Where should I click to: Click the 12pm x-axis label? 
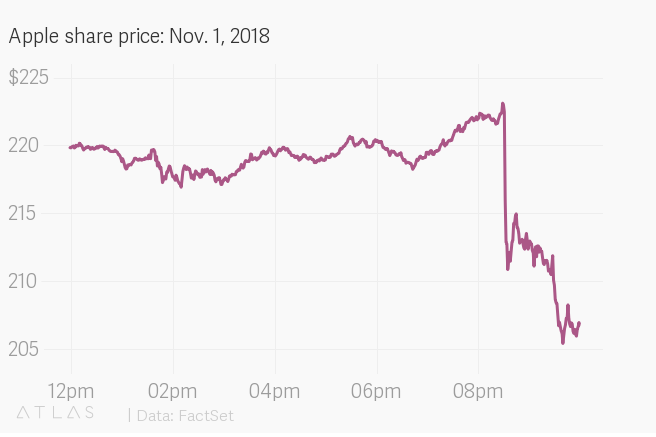[x=70, y=388]
